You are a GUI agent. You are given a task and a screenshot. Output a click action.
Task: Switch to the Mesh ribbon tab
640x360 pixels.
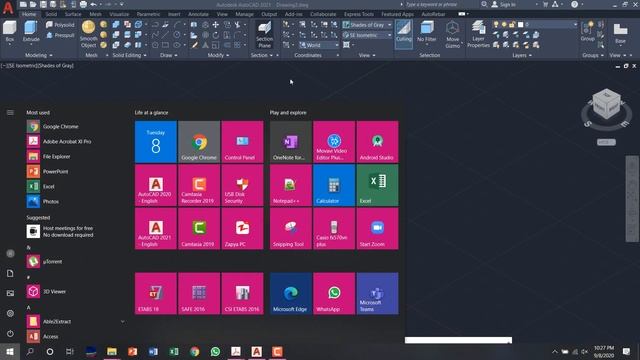click(96, 14)
